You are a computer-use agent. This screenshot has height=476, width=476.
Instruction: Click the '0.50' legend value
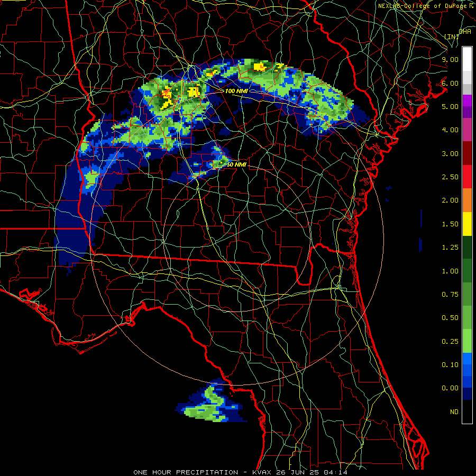tap(450, 318)
